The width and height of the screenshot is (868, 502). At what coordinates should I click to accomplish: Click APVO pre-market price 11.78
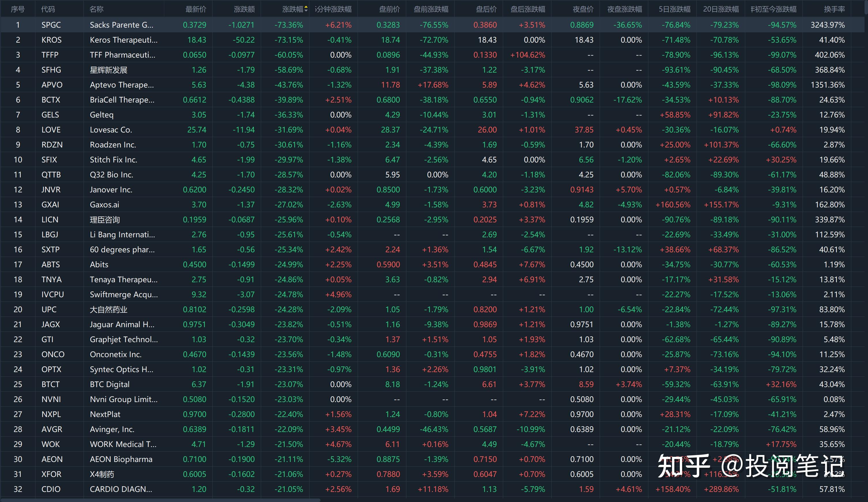pyautogui.click(x=390, y=85)
